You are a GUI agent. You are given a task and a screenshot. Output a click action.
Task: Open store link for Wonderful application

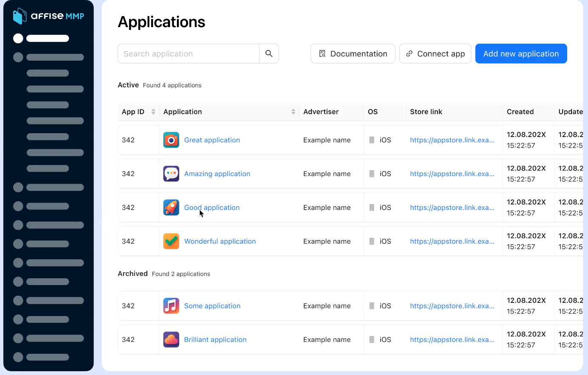[452, 241]
